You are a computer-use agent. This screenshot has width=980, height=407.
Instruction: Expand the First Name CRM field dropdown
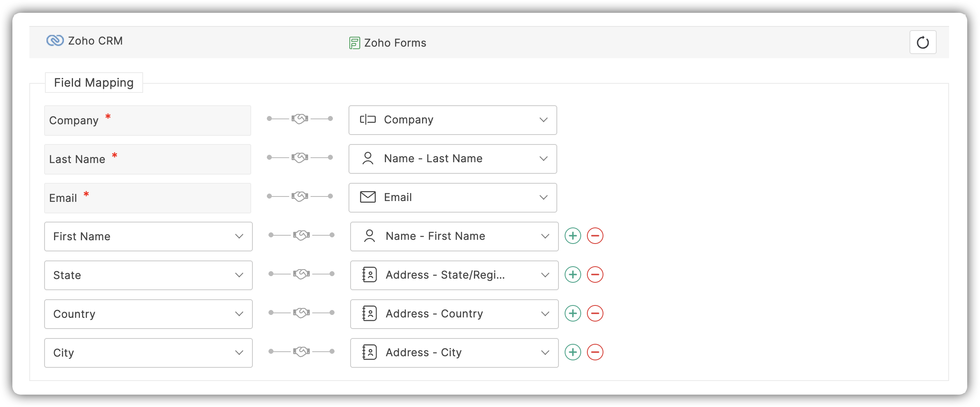tap(148, 237)
